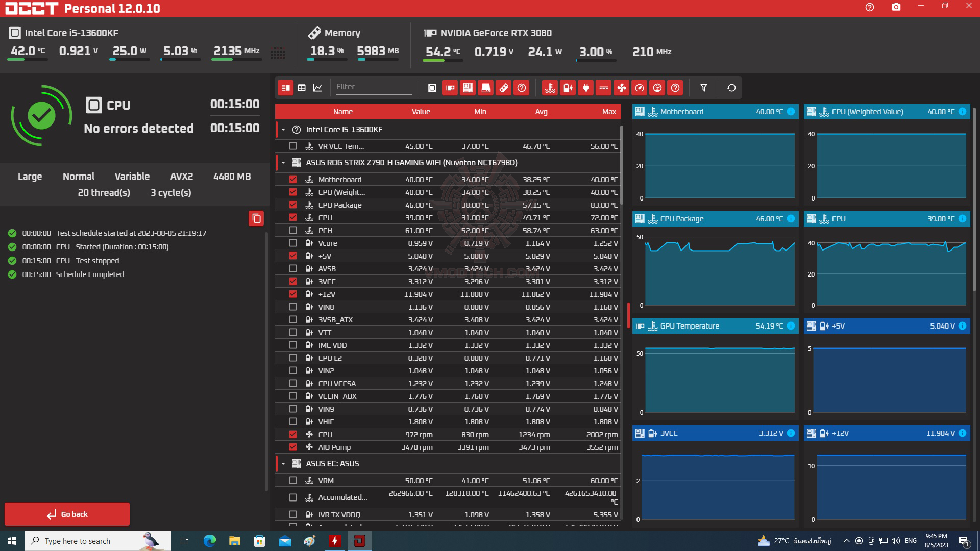Toggle the GPU sensor filter icon
The image size is (980, 551).
(450, 88)
